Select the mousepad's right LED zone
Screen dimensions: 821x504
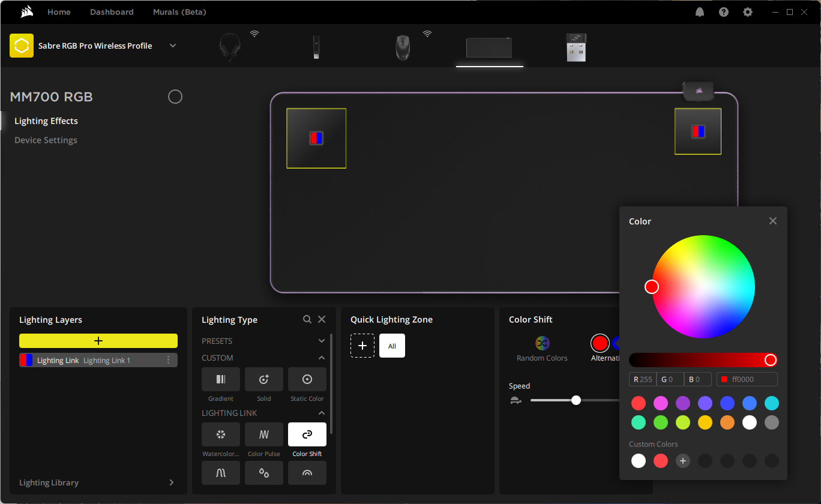(698, 131)
